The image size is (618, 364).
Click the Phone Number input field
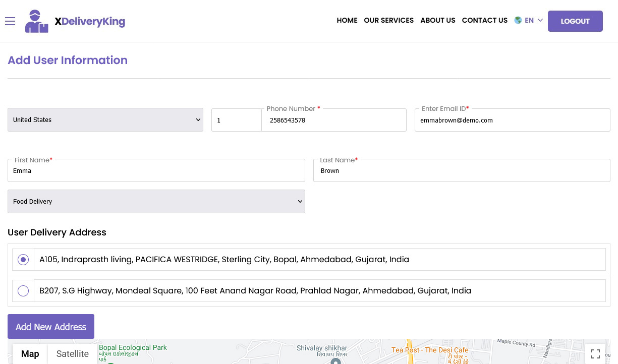click(x=334, y=120)
